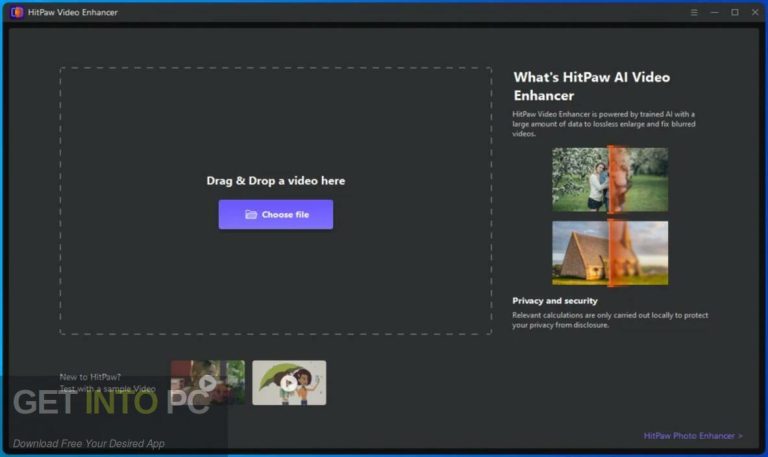Close the HitPaw Video Enhancer window
Screen dimensions: 768x457
753,12
